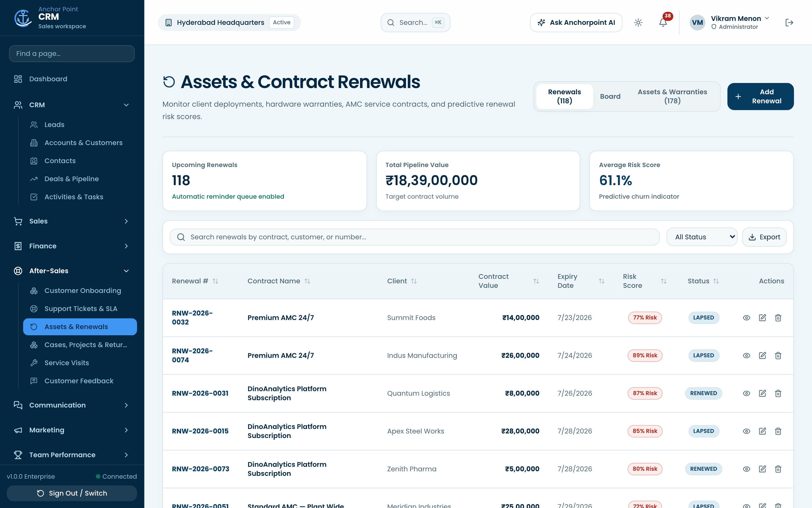
Task: Open the global Search box in header
Action: (x=415, y=23)
